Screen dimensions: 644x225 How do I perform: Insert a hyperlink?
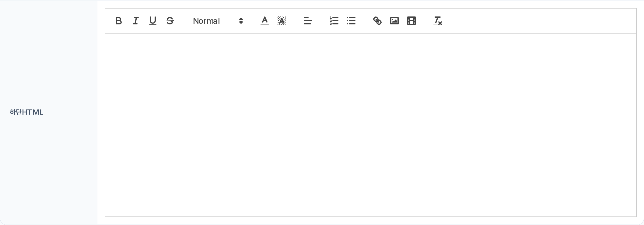click(x=377, y=21)
